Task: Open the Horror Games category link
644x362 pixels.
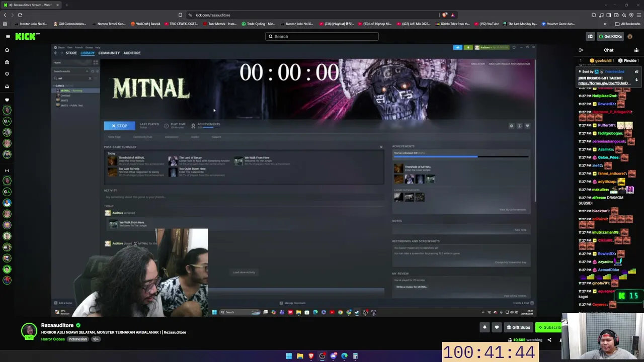Action: point(53,339)
